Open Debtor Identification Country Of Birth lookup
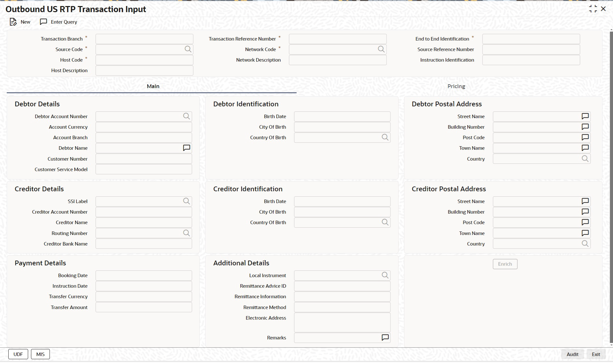Image resolution: width=613 pixels, height=364 pixels. pos(385,137)
